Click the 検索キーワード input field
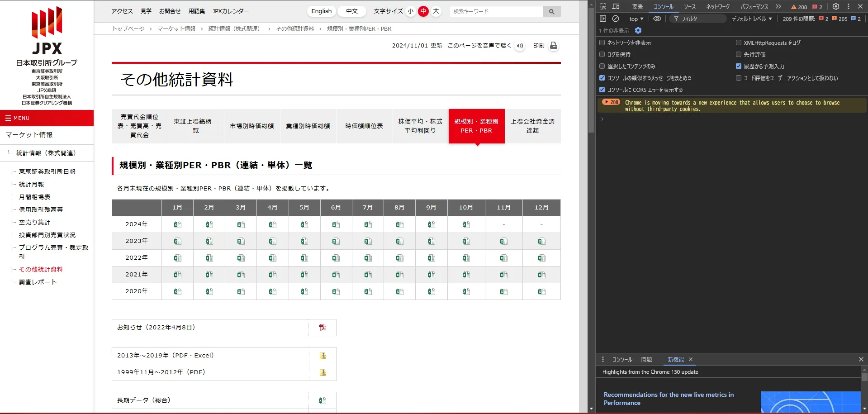The height and width of the screenshot is (414, 868). [x=496, y=11]
